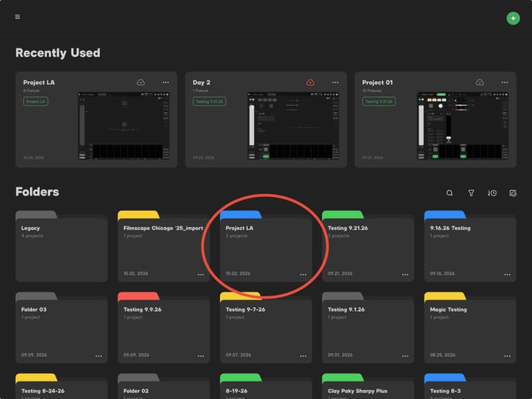Image resolution: width=532 pixels, height=399 pixels.
Task: Open options for Testing 9.9.26 folder
Action: click(x=201, y=356)
